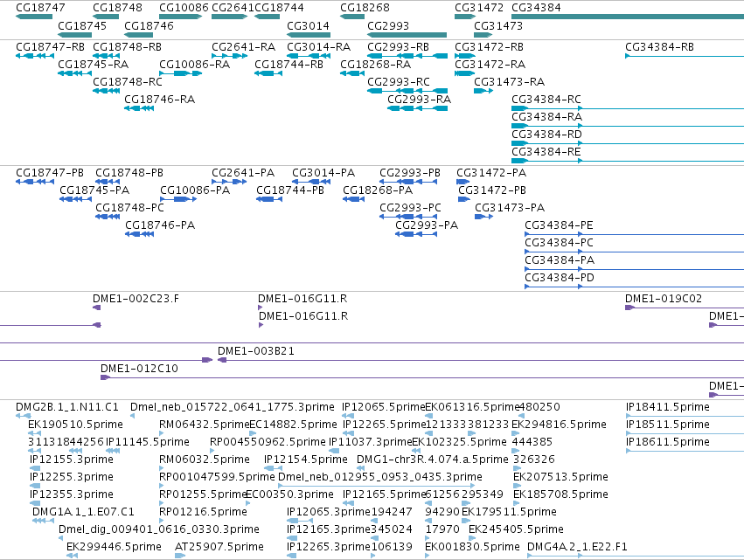
Task: Select the EK190510.5prime EST label
Action: 75,425
